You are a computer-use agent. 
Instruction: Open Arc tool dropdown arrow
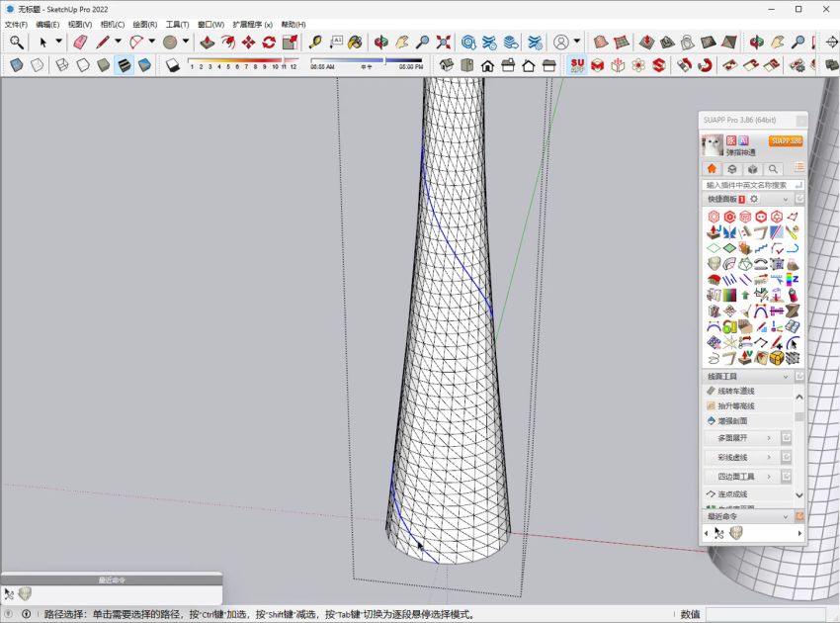pyautogui.click(x=152, y=42)
